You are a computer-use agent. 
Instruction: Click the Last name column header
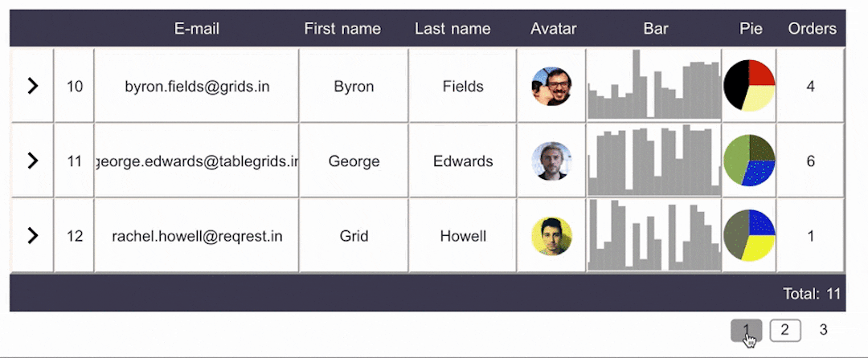click(x=452, y=29)
